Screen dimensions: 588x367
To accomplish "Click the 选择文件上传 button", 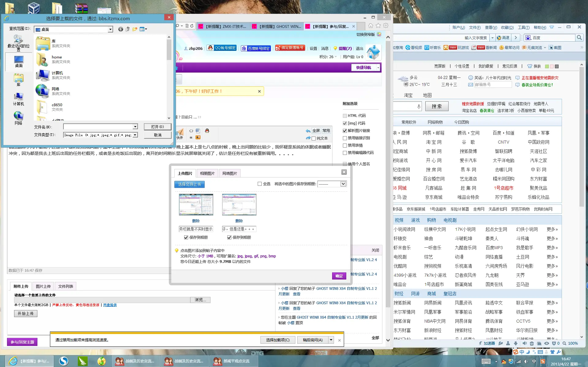I will pos(189,184).
